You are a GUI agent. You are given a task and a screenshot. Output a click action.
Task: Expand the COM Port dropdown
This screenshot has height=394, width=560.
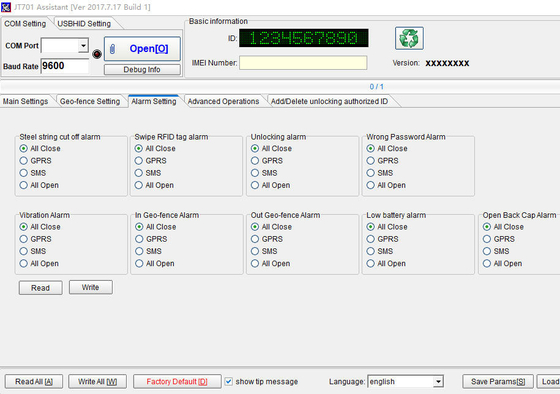(x=83, y=45)
